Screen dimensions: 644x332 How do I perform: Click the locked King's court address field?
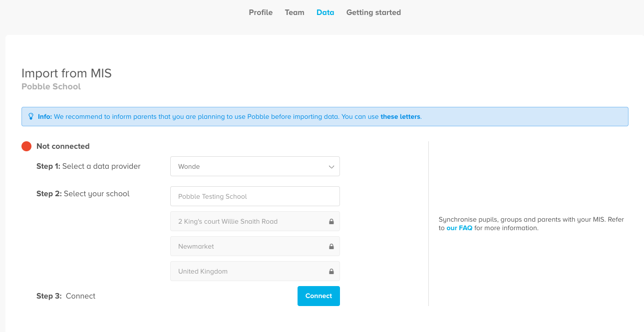[255, 221]
